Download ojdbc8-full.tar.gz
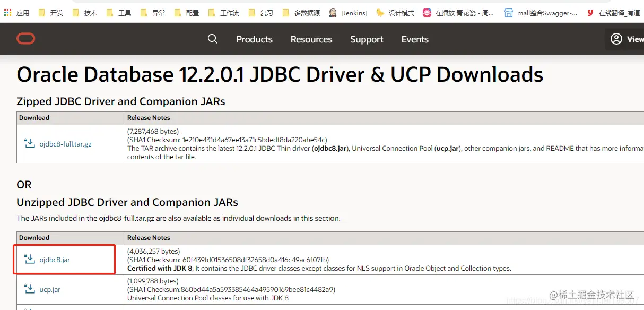 click(x=65, y=144)
